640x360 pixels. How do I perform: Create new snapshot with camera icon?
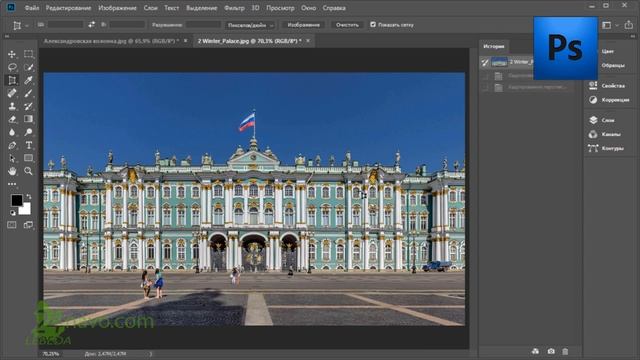551,351
